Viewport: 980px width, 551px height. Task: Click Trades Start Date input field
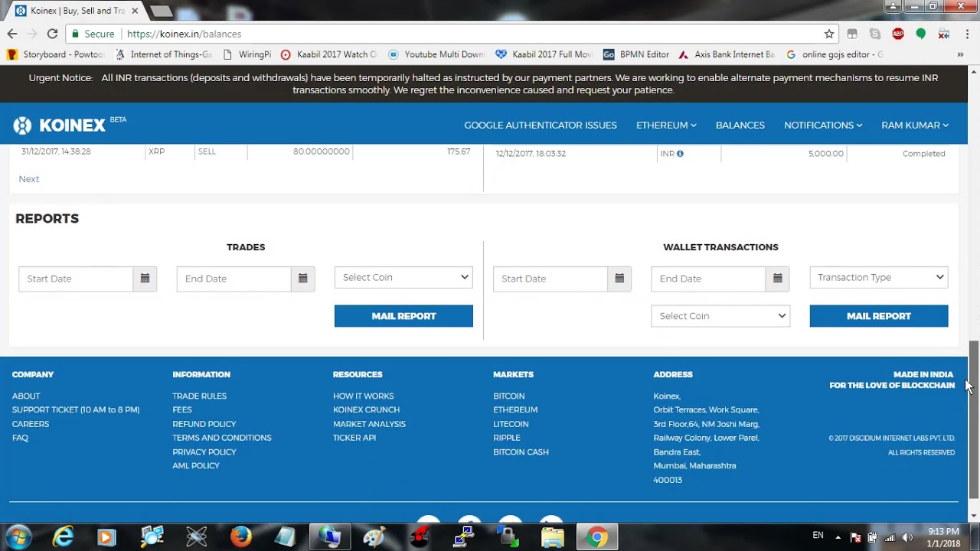point(76,279)
